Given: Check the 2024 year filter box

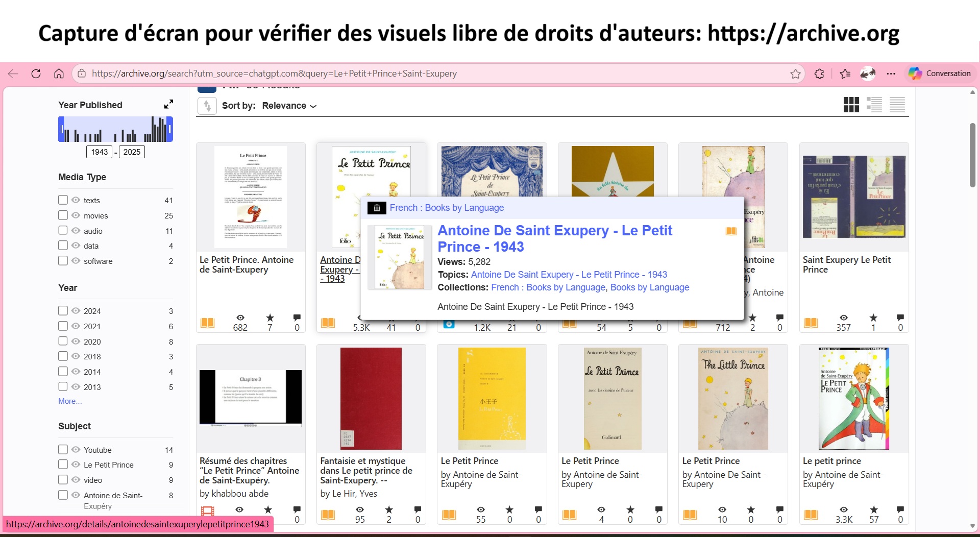Looking at the screenshot, I should click(63, 310).
